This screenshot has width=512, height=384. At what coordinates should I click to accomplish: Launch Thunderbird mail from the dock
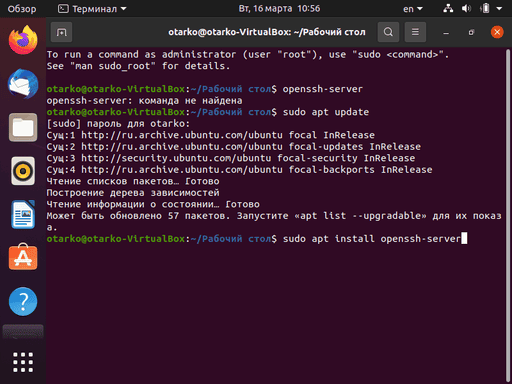pyautogui.click(x=23, y=84)
